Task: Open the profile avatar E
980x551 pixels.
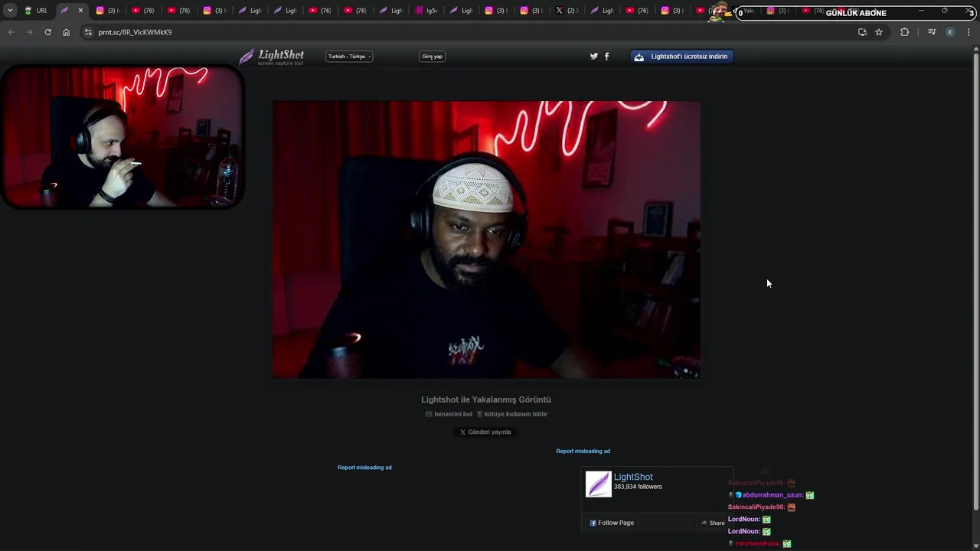Action: (x=950, y=32)
